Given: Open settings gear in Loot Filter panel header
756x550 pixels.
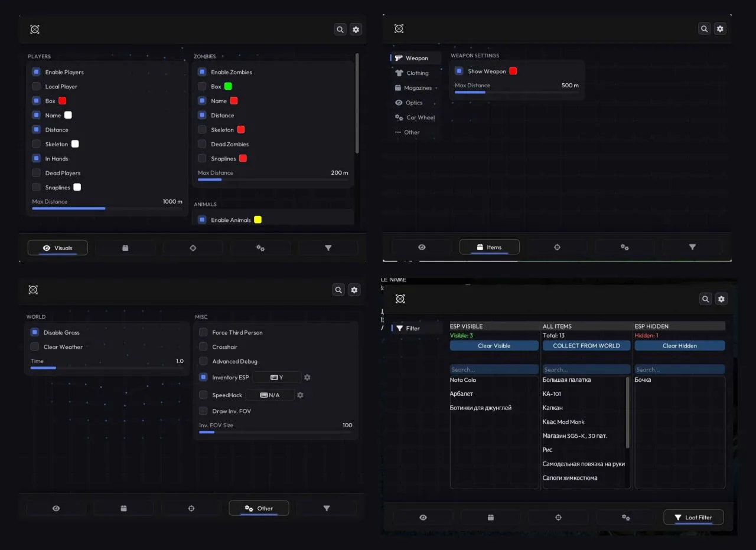Looking at the screenshot, I should [721, 299].
